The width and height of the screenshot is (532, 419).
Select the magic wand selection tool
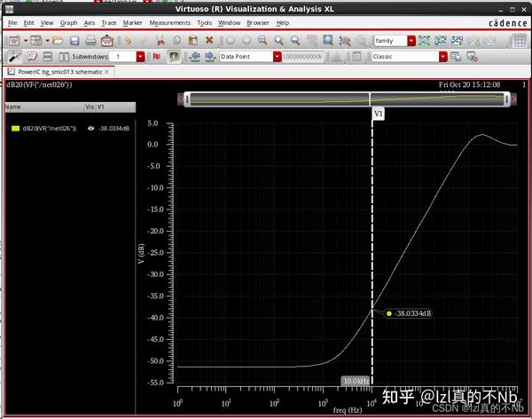coord(14,57)
